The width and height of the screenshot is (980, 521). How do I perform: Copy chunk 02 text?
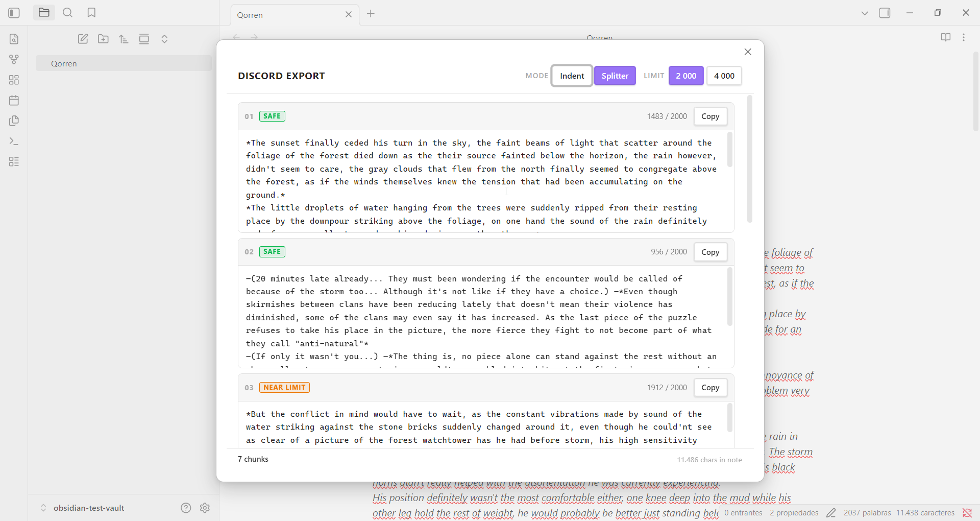tap(710, 252)
